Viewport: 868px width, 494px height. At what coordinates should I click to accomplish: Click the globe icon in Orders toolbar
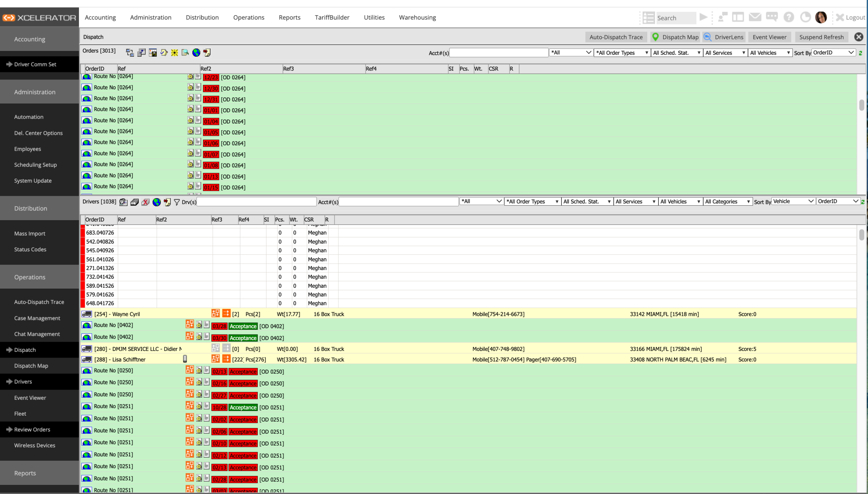tap(196, 53)
